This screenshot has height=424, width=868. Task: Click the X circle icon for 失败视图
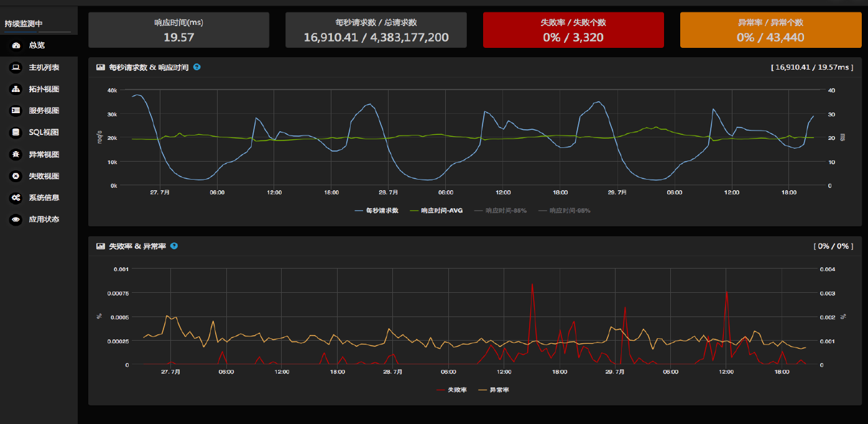point(16,176)
